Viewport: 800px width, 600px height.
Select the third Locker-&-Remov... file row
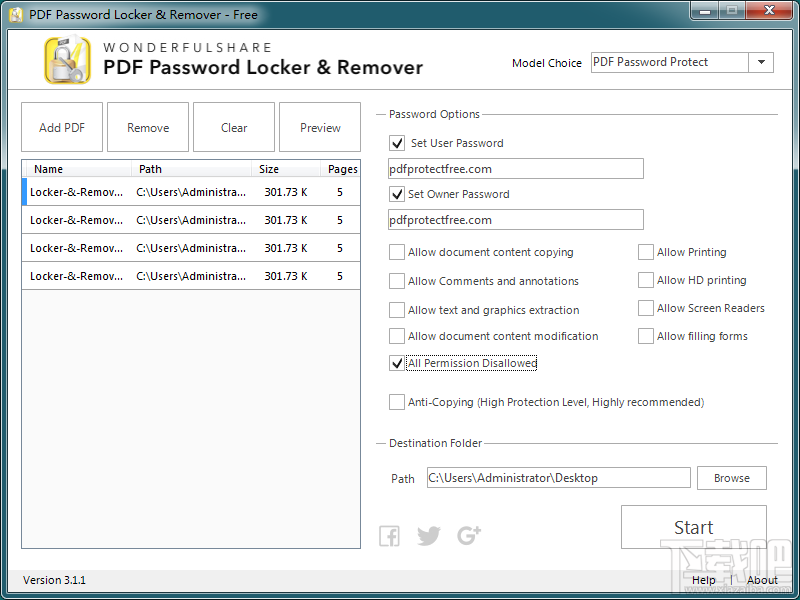[191, 248]
